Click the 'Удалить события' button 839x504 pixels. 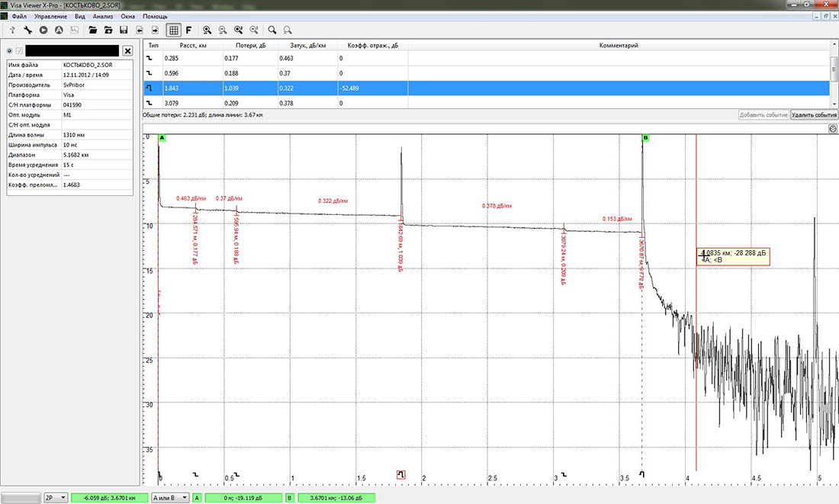pos(814,114)
